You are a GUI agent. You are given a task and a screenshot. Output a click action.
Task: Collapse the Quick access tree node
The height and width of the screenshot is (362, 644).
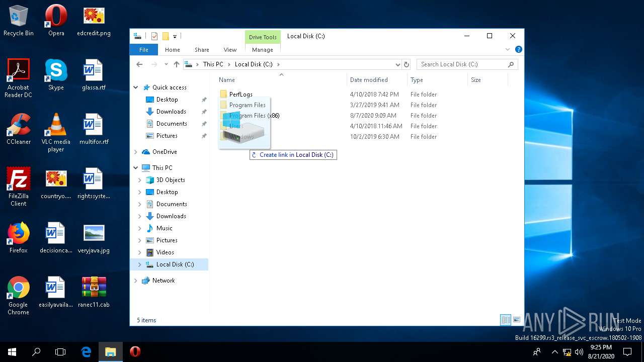pos(136,87)
